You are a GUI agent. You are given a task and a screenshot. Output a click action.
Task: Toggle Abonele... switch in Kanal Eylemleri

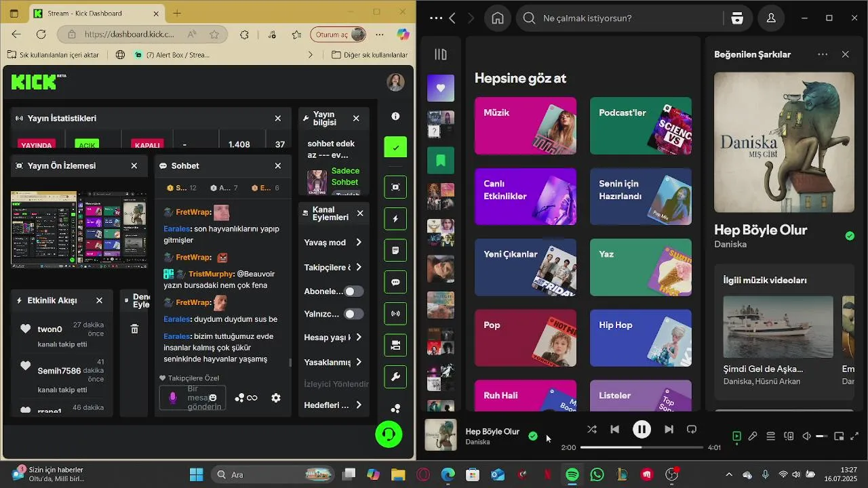tap(353, 291)
